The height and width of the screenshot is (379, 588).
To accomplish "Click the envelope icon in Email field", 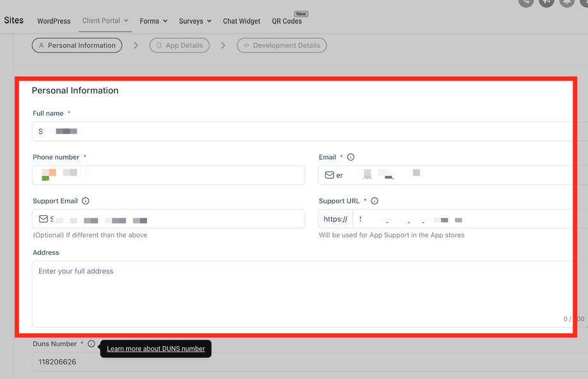I will (329, 175).
